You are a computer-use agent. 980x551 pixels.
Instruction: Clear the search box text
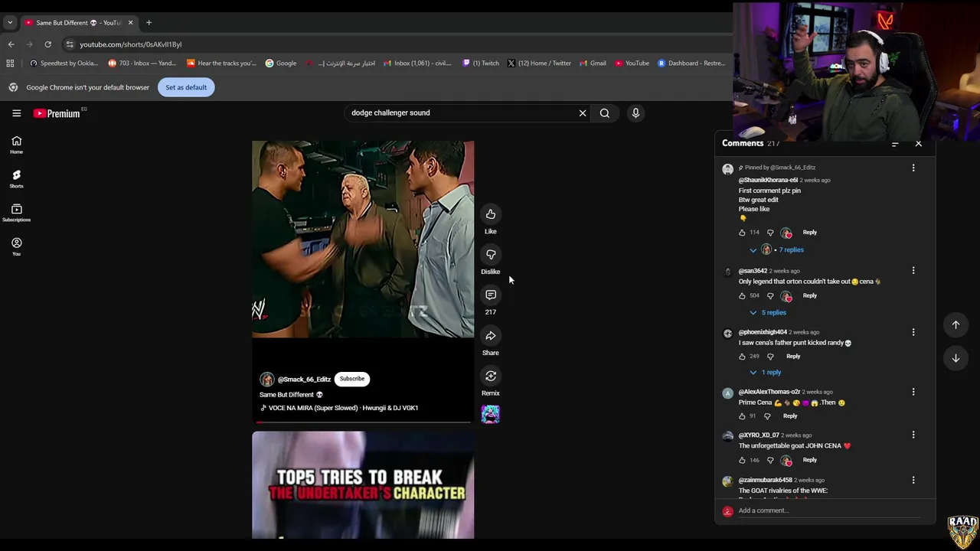(583, 113)
